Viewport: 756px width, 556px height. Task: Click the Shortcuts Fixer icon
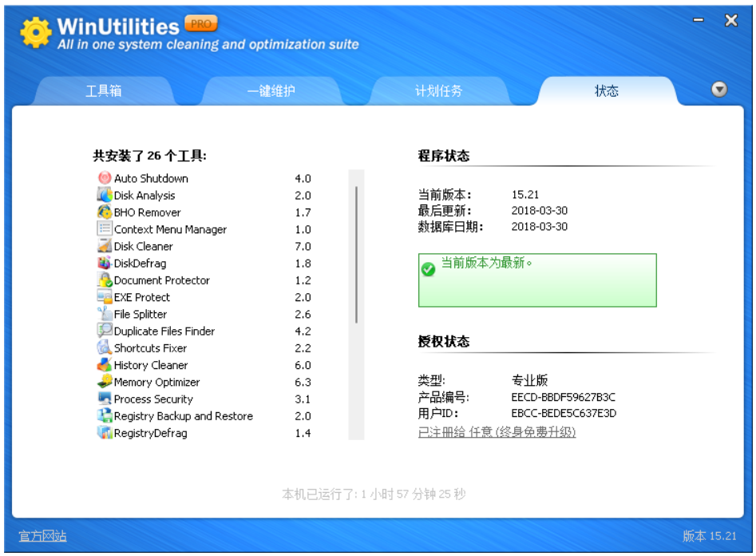point(105,347)
